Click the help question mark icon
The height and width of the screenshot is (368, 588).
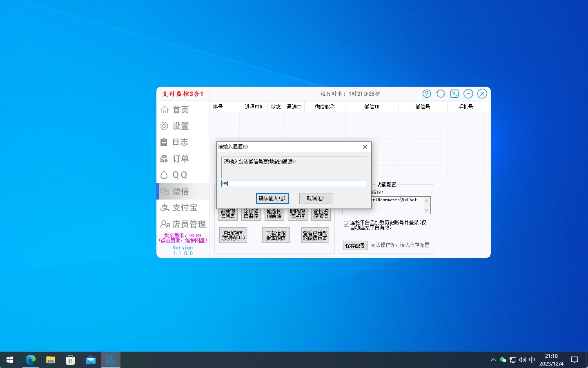pyautogui.click(x=427, y=94)
